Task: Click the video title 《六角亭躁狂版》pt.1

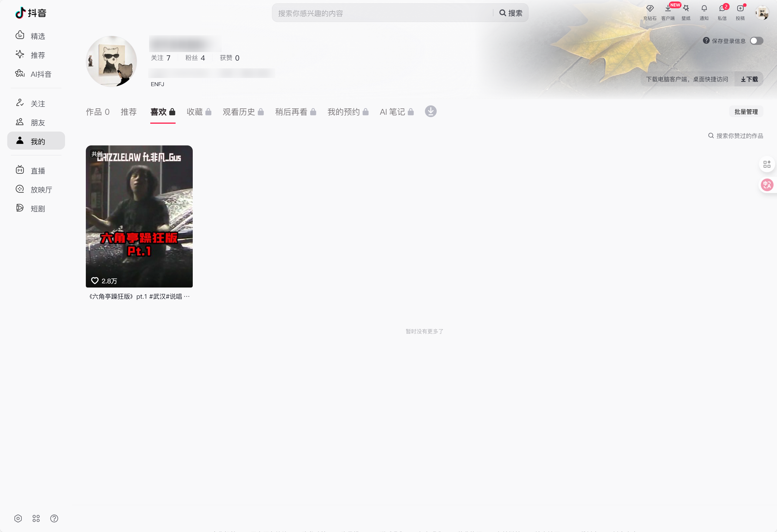Action: (139, 297)
